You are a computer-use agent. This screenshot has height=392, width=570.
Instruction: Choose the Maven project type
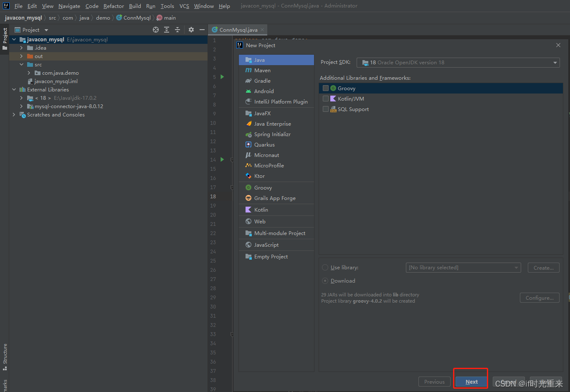click(x=276, y=71)
